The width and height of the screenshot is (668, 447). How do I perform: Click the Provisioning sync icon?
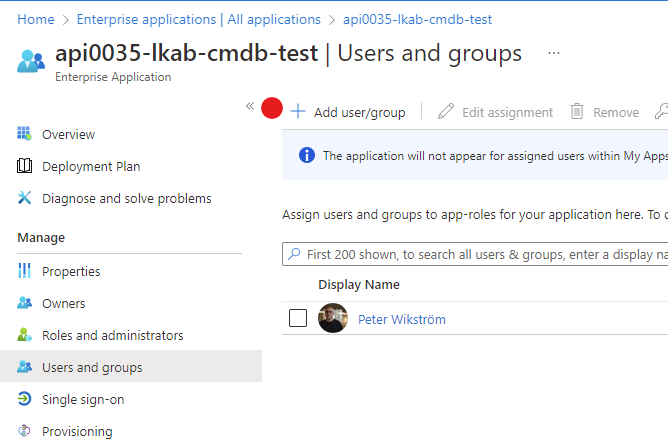[24, 430]
